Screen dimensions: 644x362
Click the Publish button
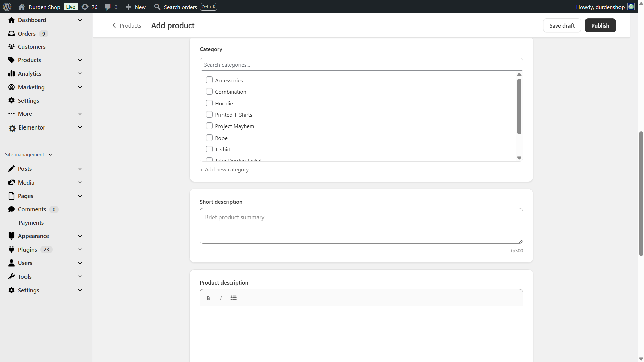[x=600, y=25]
